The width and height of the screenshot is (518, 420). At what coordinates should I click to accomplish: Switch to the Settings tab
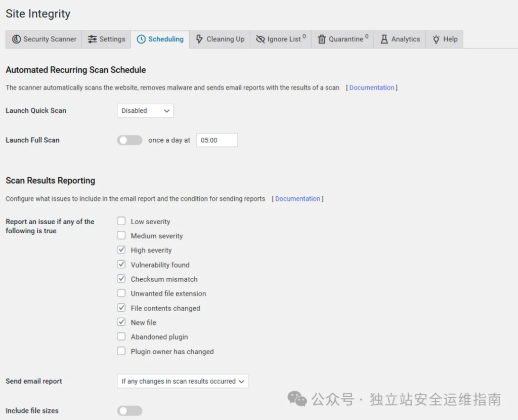tap(106, 39)
